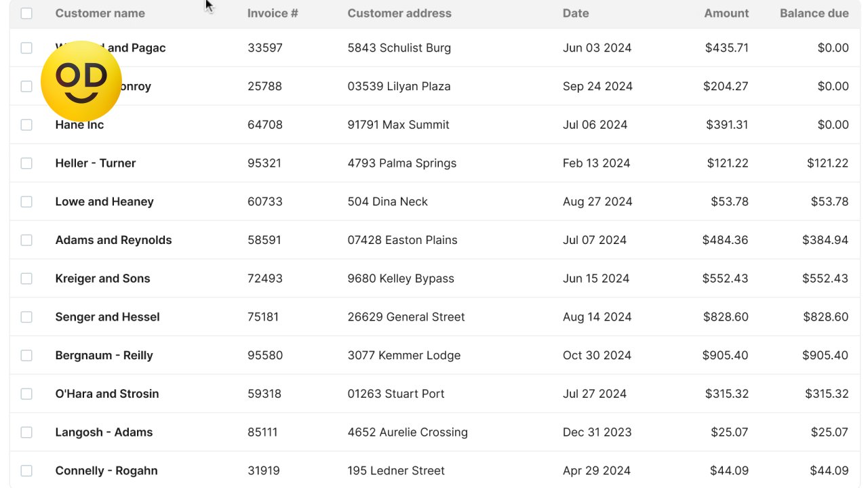Toggle the select-all checkbox in header
This screenshot has width=868, height=488.
coord(26,14)
